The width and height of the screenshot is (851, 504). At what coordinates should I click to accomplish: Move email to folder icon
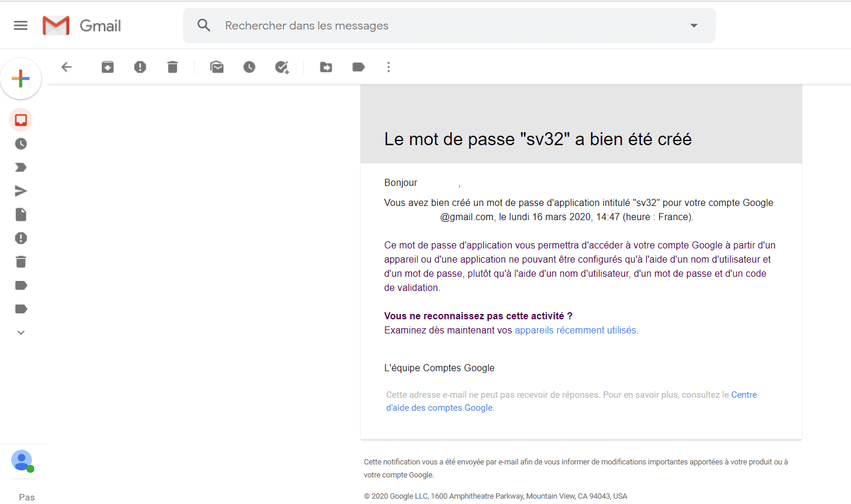coord(326,67)
